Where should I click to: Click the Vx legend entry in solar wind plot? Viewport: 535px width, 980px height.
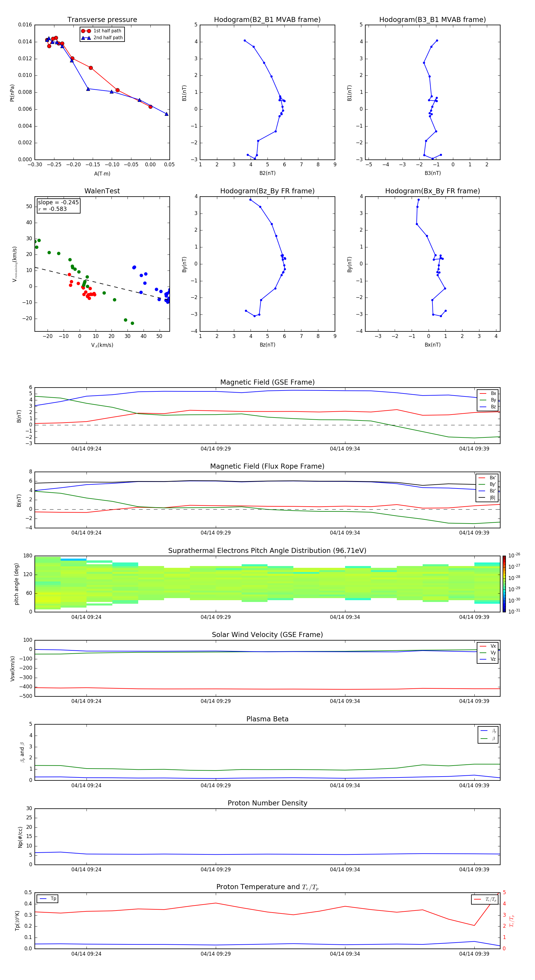488,646
